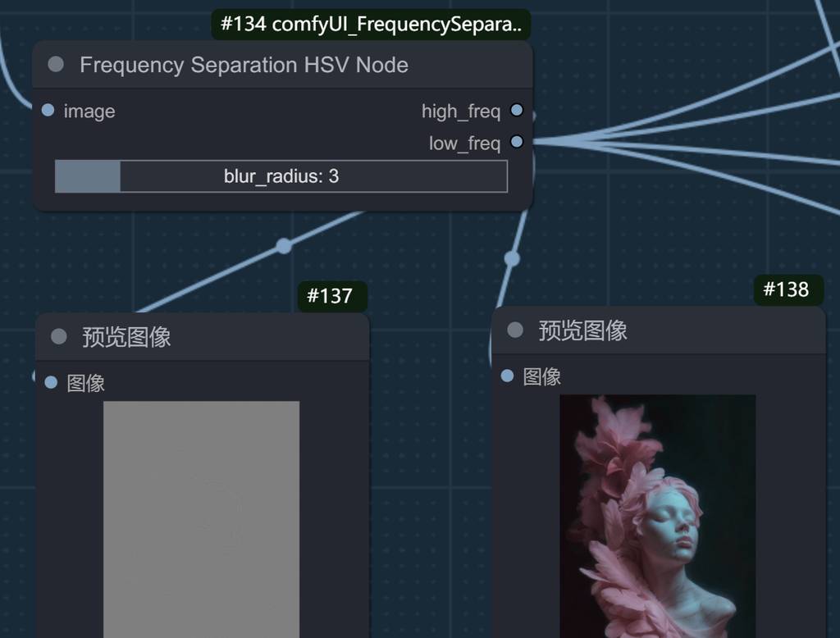Click the low_freq output text label

[x=464, y=144]
